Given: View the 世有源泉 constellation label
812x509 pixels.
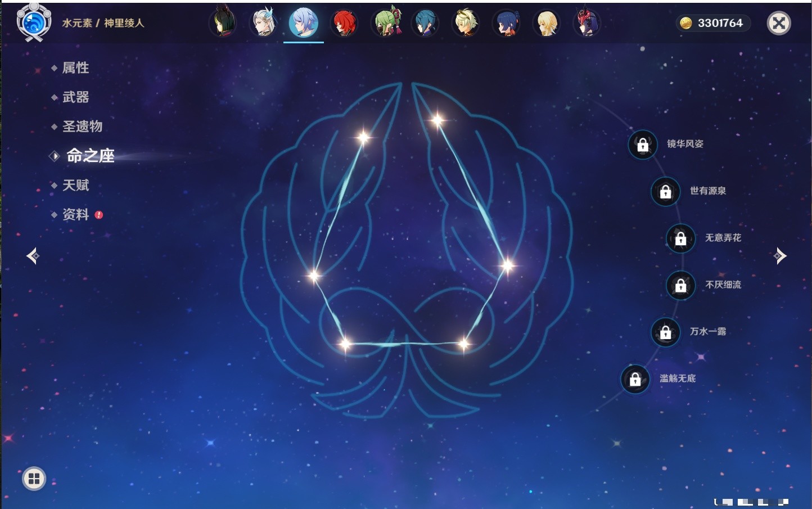Looking at the screenshot, I should [708, 191].
